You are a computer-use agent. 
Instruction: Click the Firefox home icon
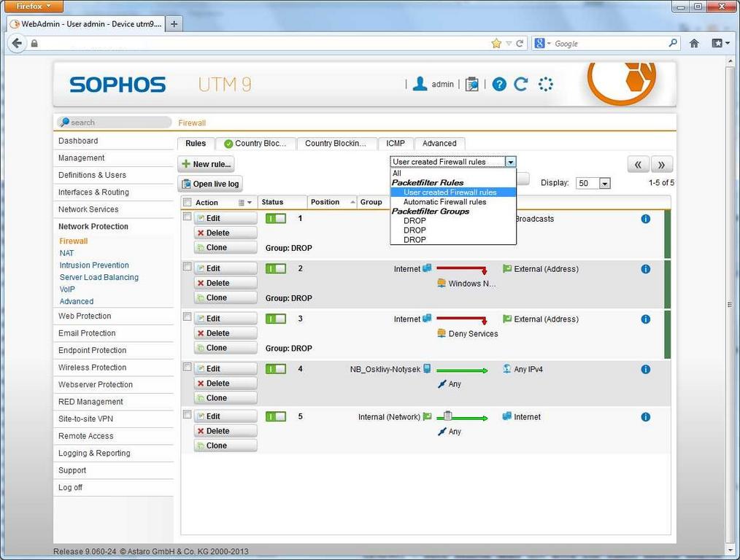[694, 43]
